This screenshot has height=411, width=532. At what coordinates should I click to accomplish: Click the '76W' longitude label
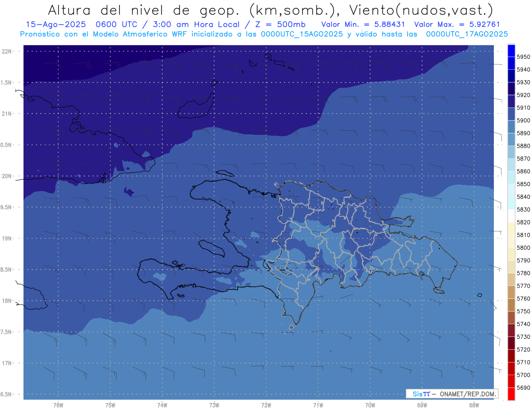[58, 405]
